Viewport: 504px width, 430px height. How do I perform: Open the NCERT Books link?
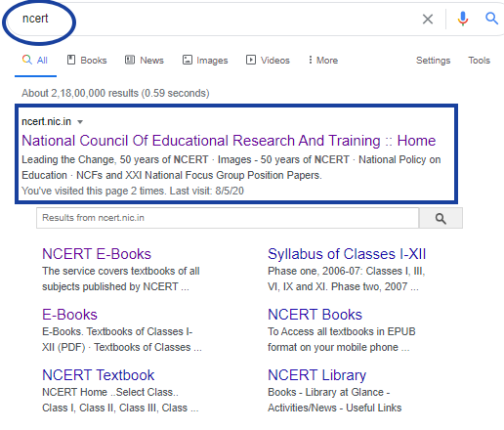click(315, 315)
